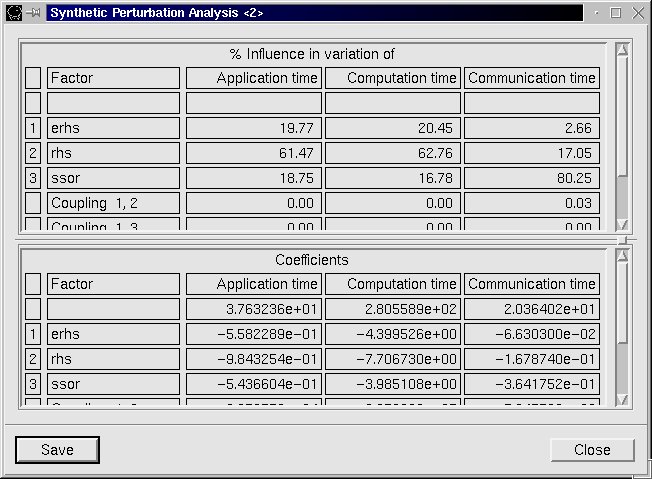Select Communication time header in influence table
The height and width of the screenshot is (479, 652).
(532, 78)
